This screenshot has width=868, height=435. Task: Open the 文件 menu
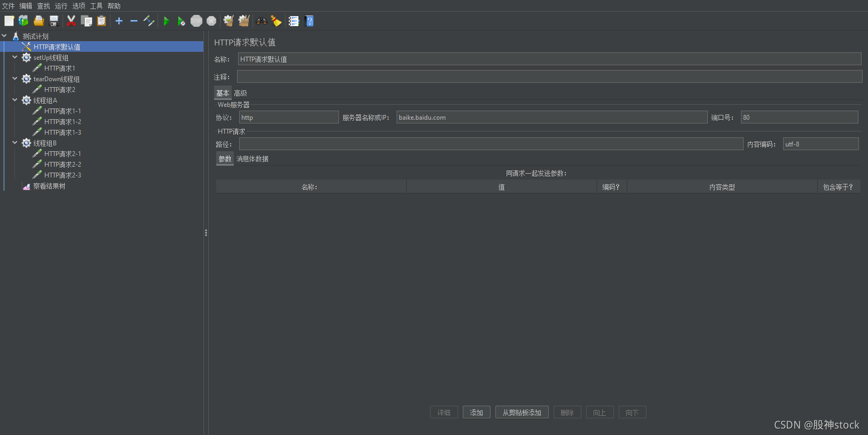[x=9, y=6]
